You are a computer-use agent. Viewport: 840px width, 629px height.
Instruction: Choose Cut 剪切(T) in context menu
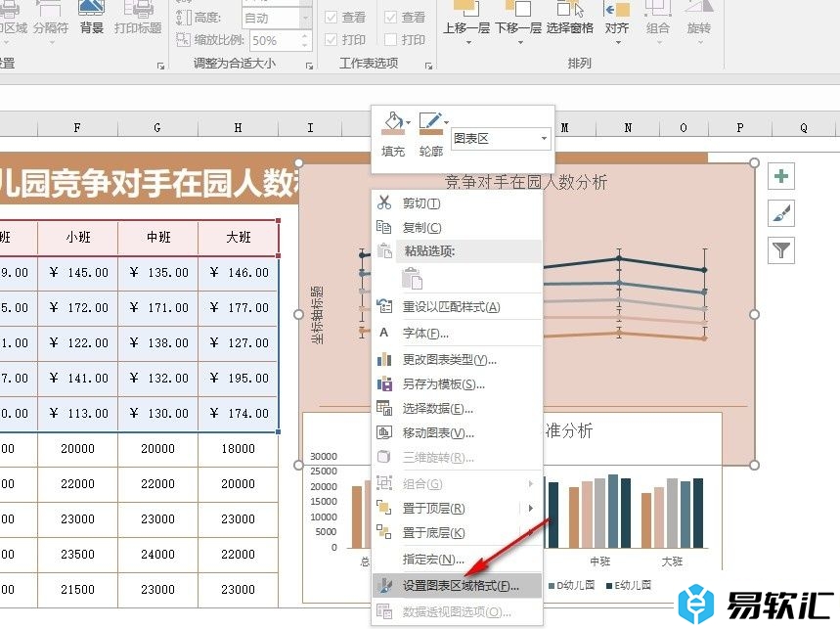click(x=457, y=203)
